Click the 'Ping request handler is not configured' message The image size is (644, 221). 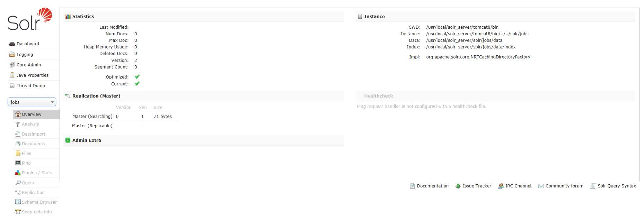coord(422,107)
